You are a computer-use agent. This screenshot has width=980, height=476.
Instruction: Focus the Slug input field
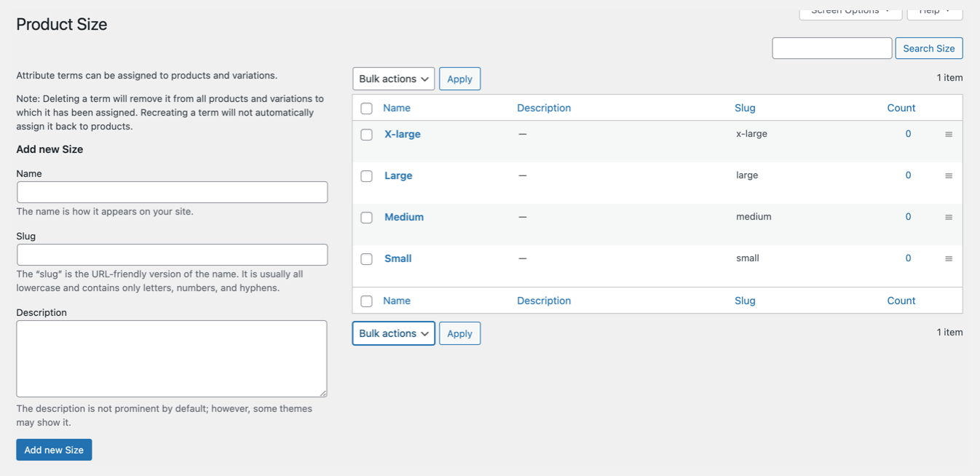(172, 255)
